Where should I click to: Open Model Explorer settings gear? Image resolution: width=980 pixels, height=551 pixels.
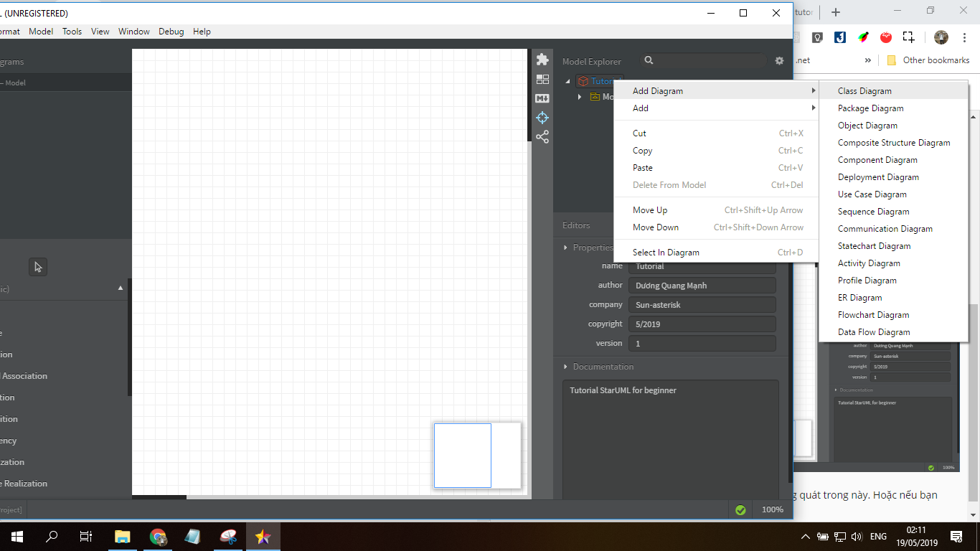click(779, 61)
